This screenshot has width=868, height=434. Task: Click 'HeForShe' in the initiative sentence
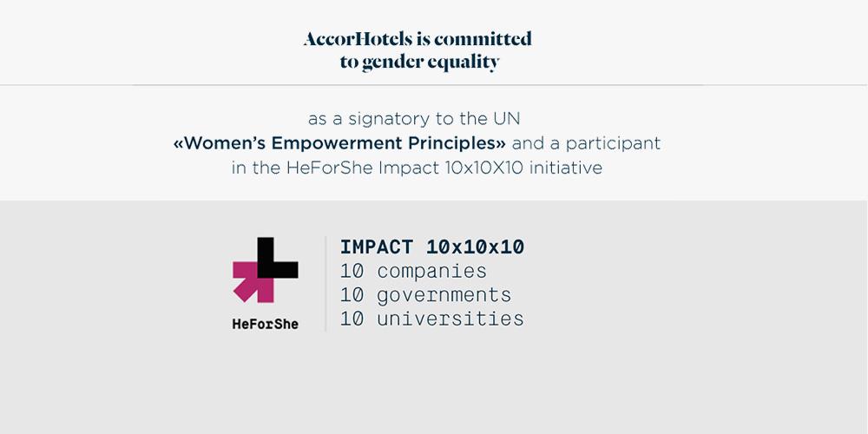(330, 168)
